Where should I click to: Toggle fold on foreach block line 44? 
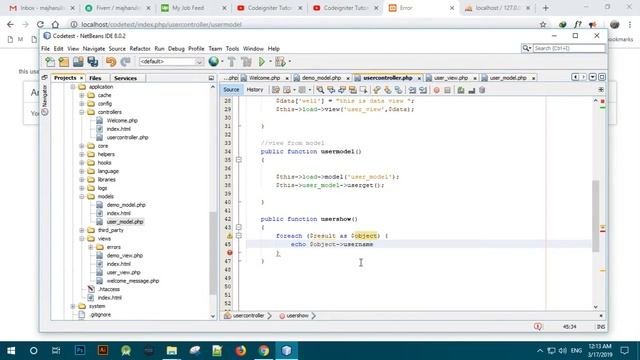[239, 236]
